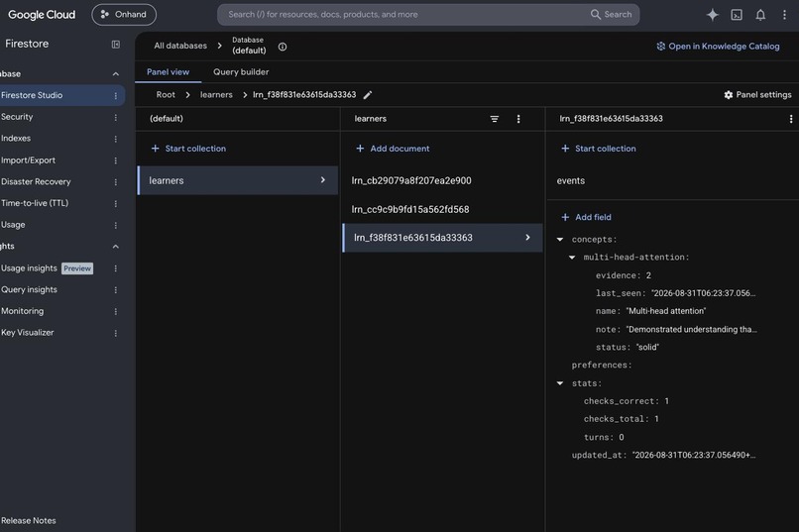Click Add document in learners panel
Image resolution: width=799 pixels, height=532 pixels.
coord(393,149)
